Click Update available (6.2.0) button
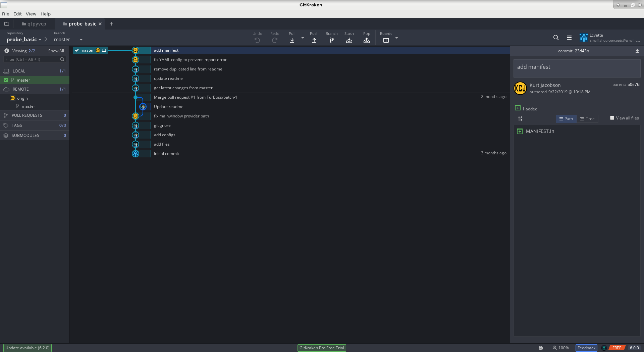The height and width of the screenshot is (352, 644). point(28,348)
